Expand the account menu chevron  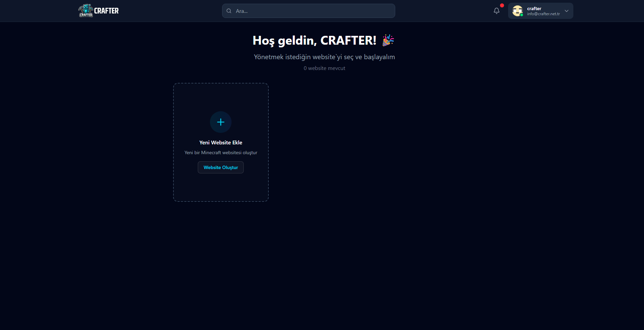click(567, 11)
